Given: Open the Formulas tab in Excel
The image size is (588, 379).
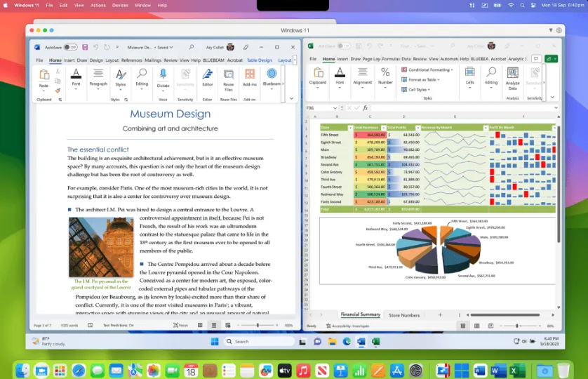Looking at the screenshot, I should pos(391,59).
